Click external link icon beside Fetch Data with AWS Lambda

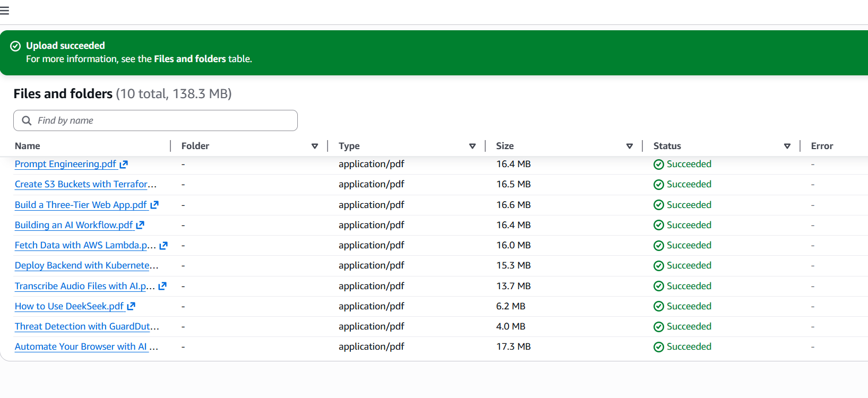(x=164, y=246)
